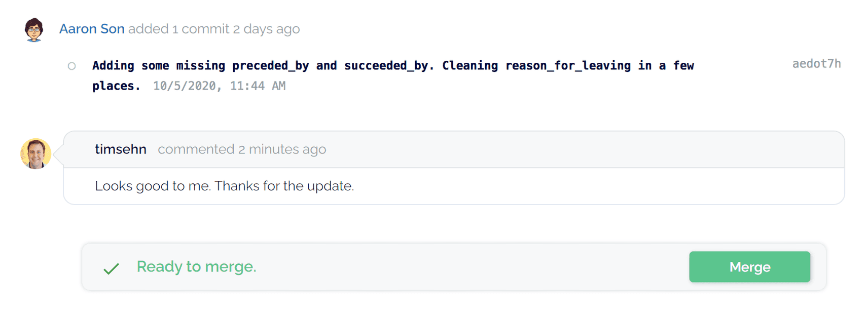Click timsehn's avatar photo
This screenshot has height=320, width=868.
point(35,153)
